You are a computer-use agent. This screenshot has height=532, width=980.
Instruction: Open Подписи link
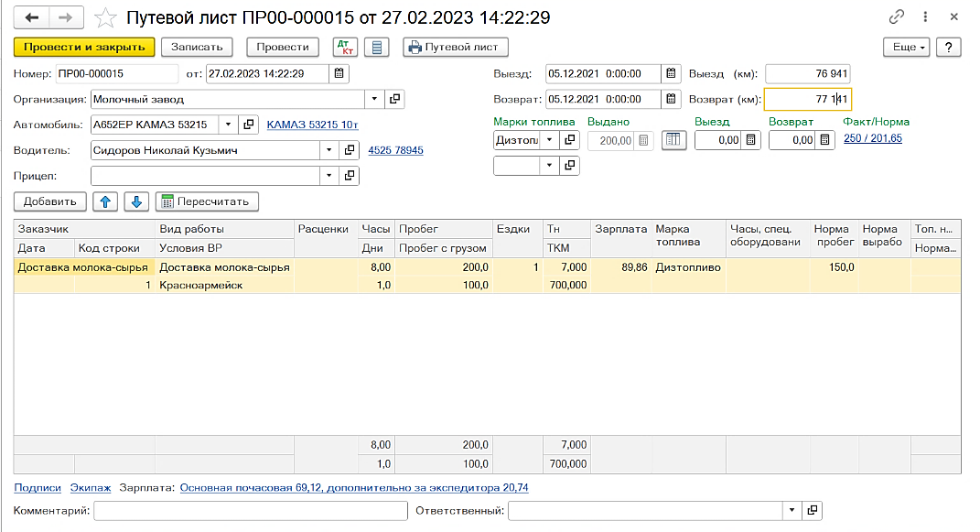38,488
